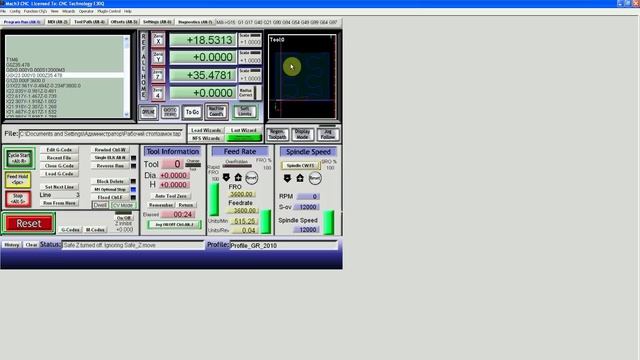Switch to the Tool Path tab

point(89,22)
